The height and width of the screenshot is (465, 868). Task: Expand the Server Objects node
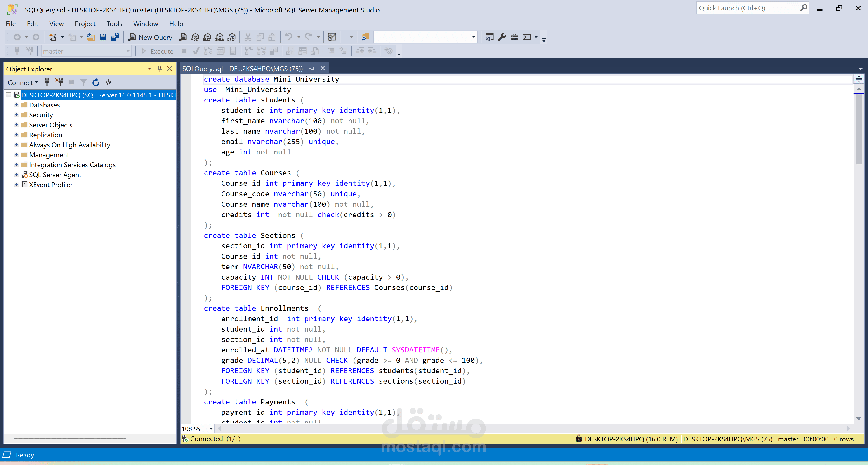[x=16, y=125]
